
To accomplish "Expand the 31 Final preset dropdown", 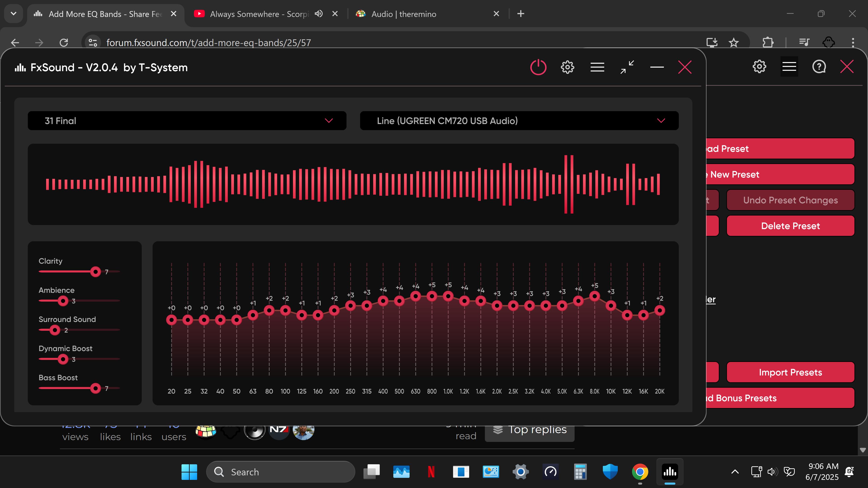I will pos(187,121).
